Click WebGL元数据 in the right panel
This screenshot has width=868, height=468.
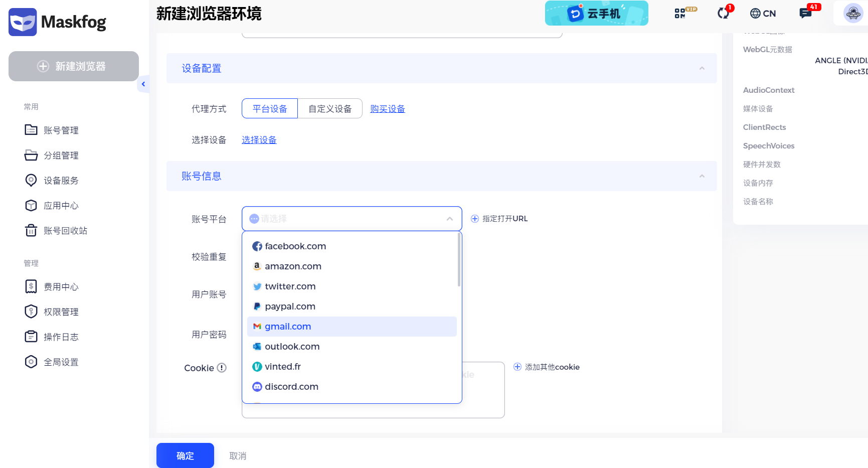768,50
